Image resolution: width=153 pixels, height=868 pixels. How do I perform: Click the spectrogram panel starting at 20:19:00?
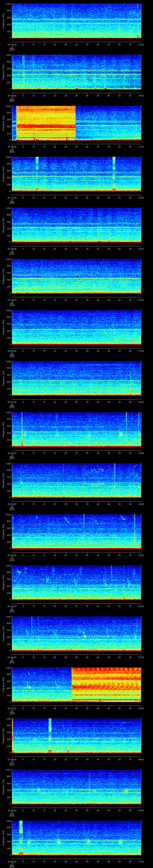point(77,276)
